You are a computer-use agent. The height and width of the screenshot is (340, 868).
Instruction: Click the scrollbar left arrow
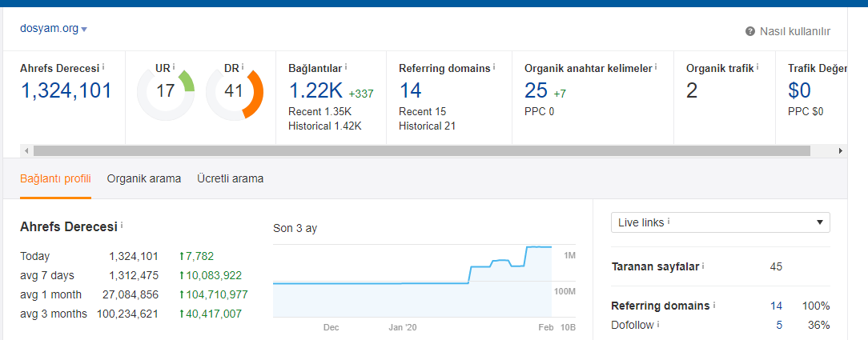[x=26, y=150]
